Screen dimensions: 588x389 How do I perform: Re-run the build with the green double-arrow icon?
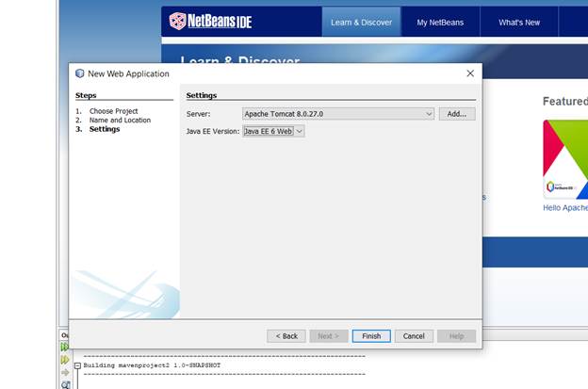[65, 347]
